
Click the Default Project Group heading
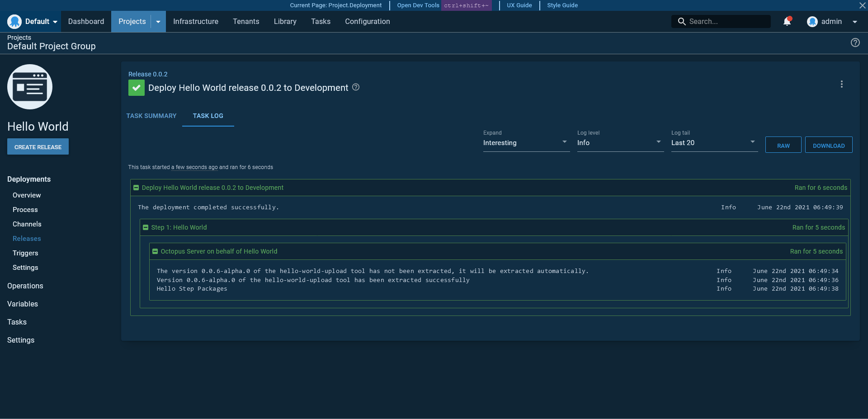[52, 46]
